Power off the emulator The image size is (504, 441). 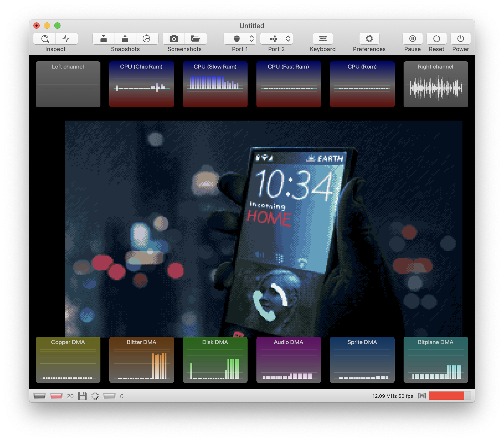pyautogui.click(x=460, y=39)
